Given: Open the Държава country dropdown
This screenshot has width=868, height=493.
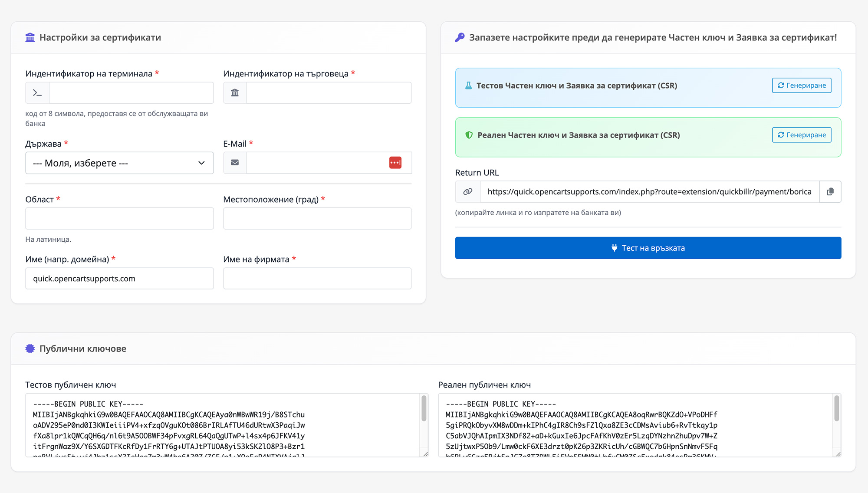Looking at the screenshot, I should coord(119,163).
